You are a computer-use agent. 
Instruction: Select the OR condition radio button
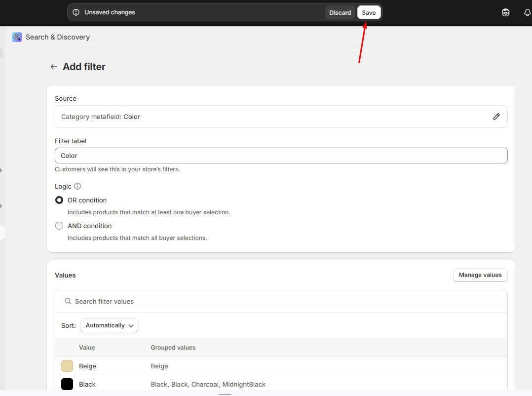tap(59, 200)
